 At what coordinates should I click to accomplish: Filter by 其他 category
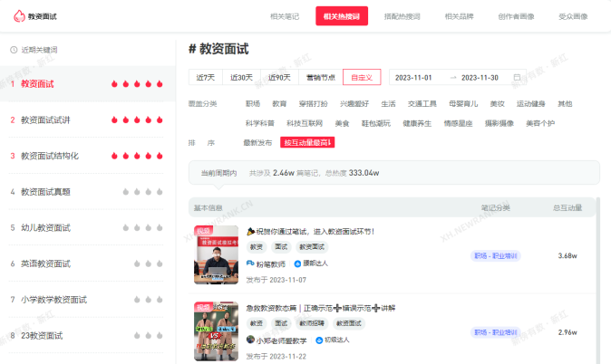point(565,103)
